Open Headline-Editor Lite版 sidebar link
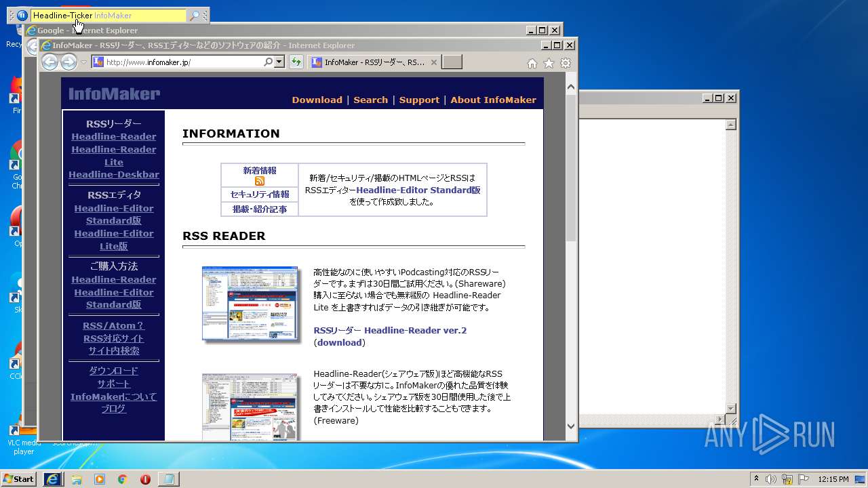The height and width of the screenshot is (488, 868). (114, 239)
